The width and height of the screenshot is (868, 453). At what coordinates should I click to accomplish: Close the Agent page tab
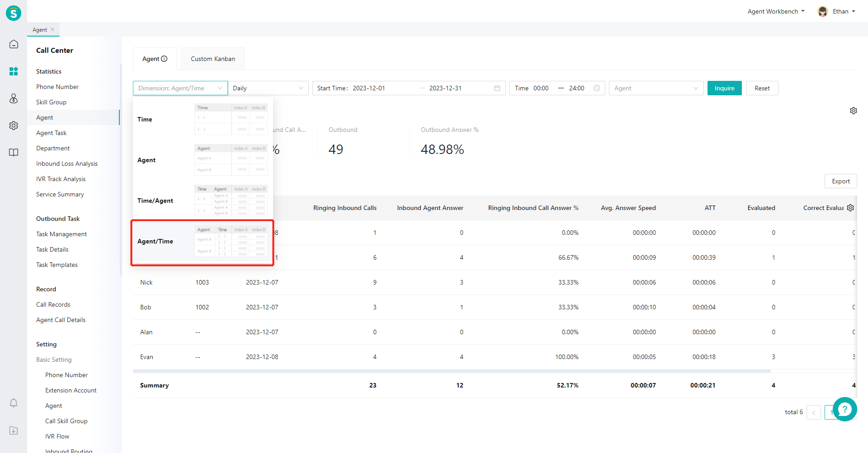coord(52,29)
